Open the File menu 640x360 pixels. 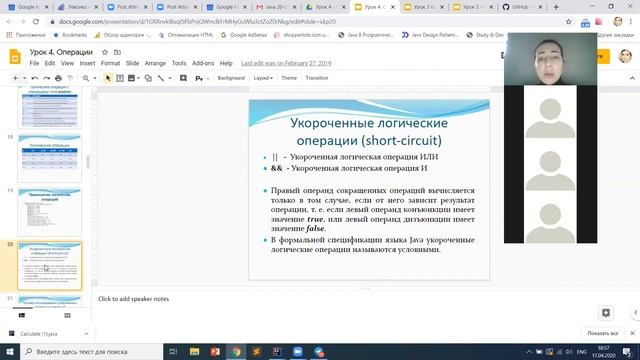click(34, 63)
